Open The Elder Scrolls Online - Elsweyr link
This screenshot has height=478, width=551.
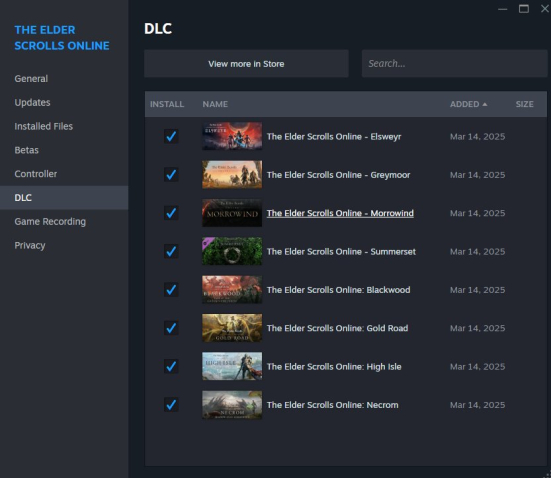[334, 137]
